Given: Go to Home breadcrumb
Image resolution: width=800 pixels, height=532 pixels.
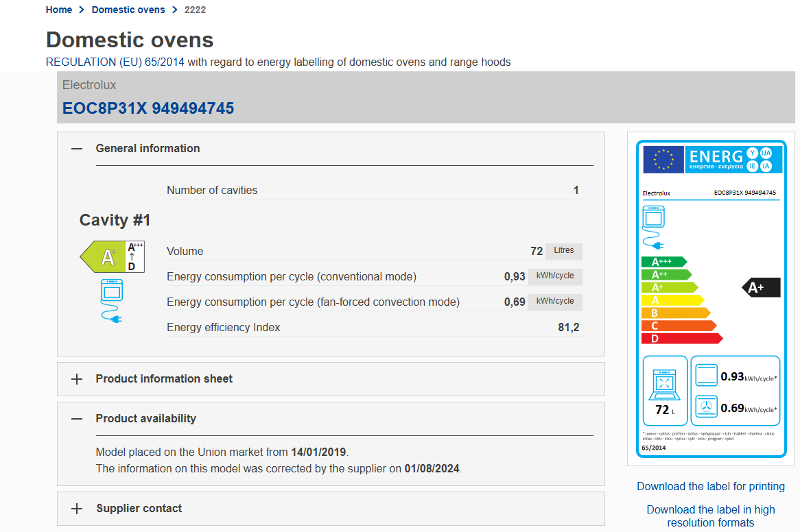Looking at the screenshot, I should pos(59,10).
